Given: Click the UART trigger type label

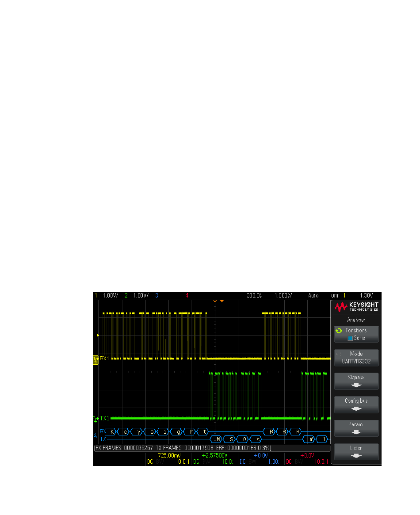Looking at the screenshot, I should coord(335,296).
